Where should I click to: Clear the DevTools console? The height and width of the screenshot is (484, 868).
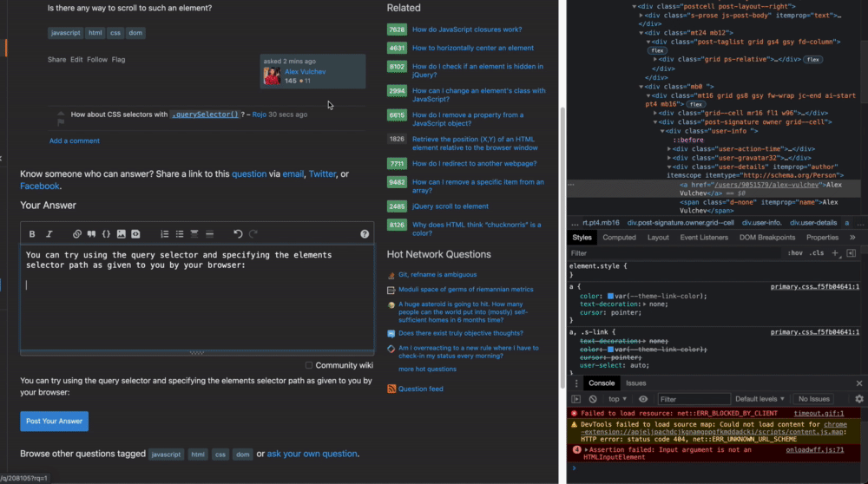coord(593,399)
